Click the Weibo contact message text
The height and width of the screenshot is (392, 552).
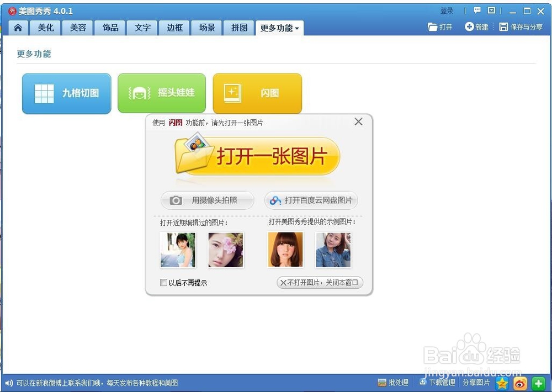(97, 383)
